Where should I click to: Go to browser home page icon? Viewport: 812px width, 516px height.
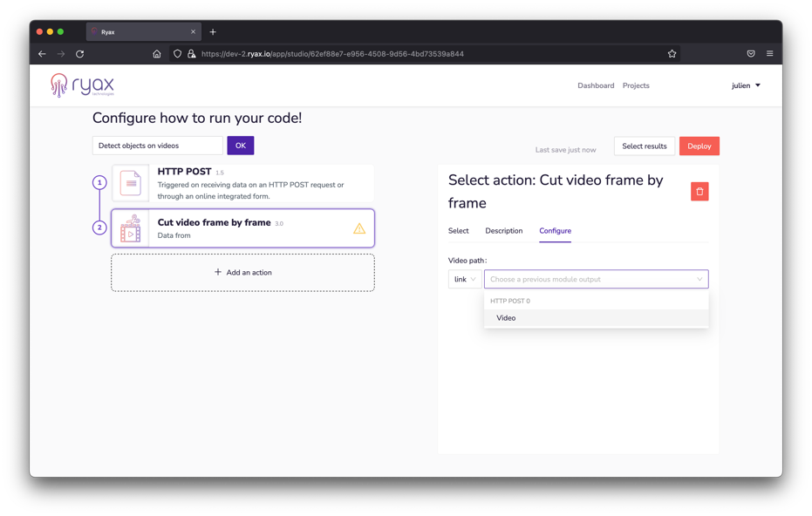point(157,54)
